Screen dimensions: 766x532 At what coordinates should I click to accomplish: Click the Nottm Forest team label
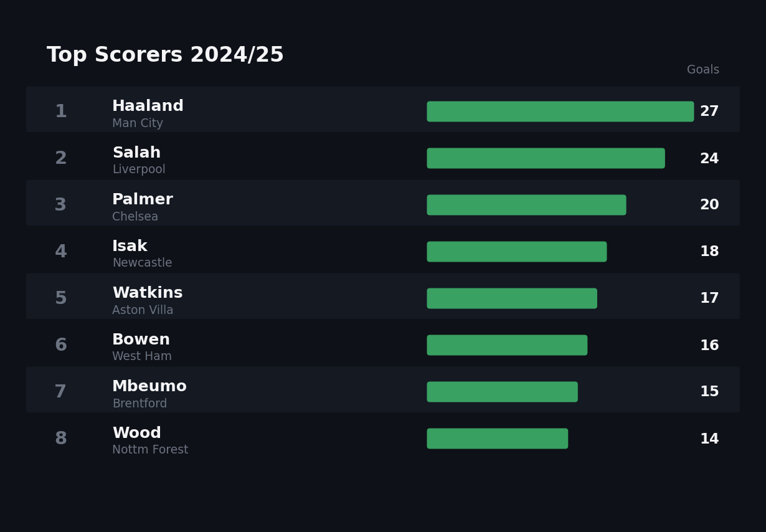[150, 450]
